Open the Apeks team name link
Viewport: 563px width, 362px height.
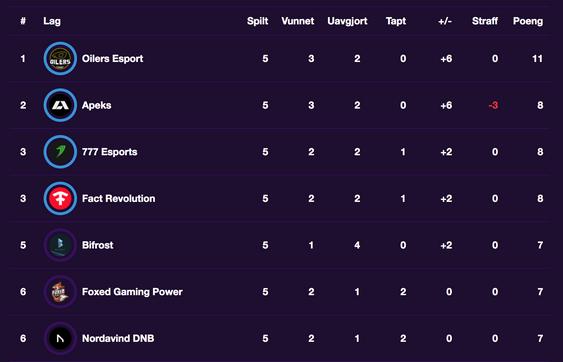(97, 105)
